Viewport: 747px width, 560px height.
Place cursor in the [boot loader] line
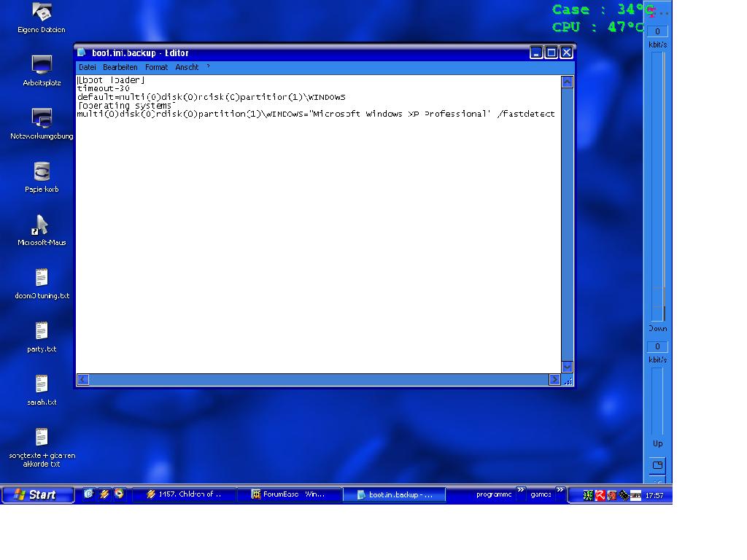(x=111, y=80)
